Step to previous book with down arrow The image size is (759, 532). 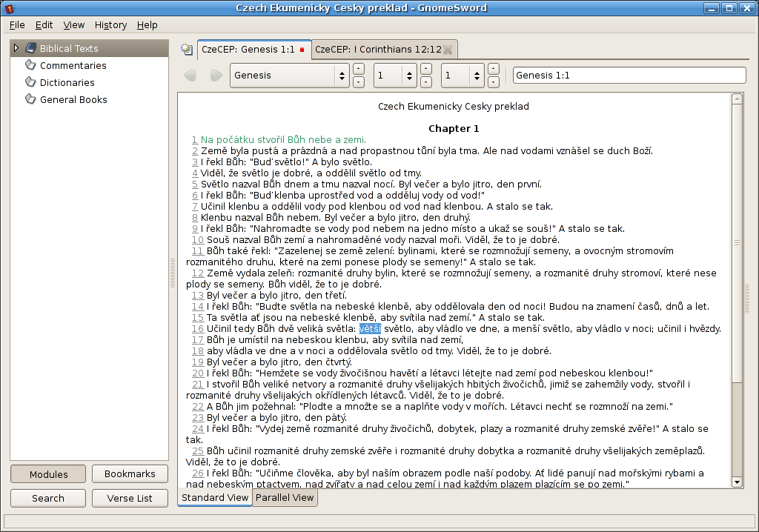(359, 82)
